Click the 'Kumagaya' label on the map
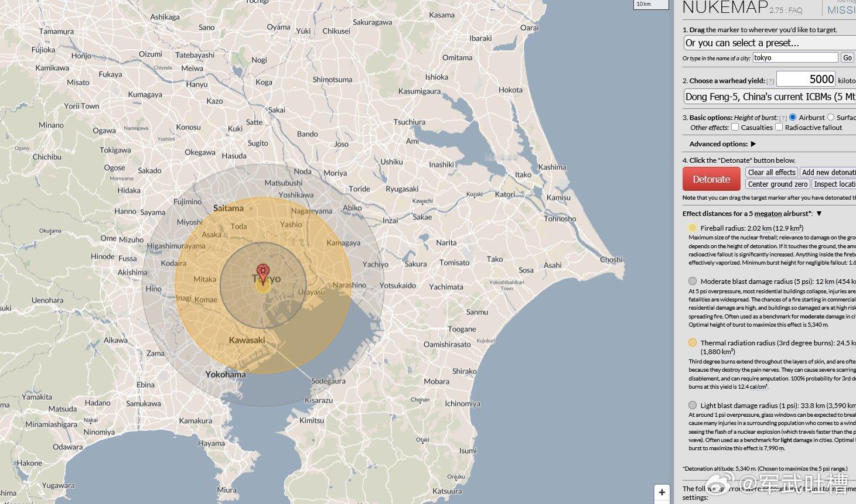 point(145,95)
